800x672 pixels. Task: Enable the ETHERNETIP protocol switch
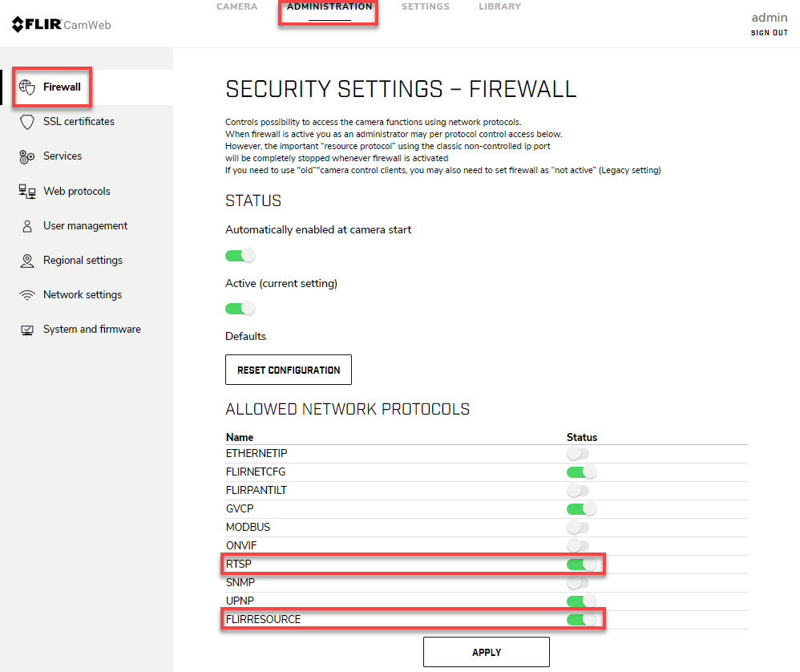point(578,454)
